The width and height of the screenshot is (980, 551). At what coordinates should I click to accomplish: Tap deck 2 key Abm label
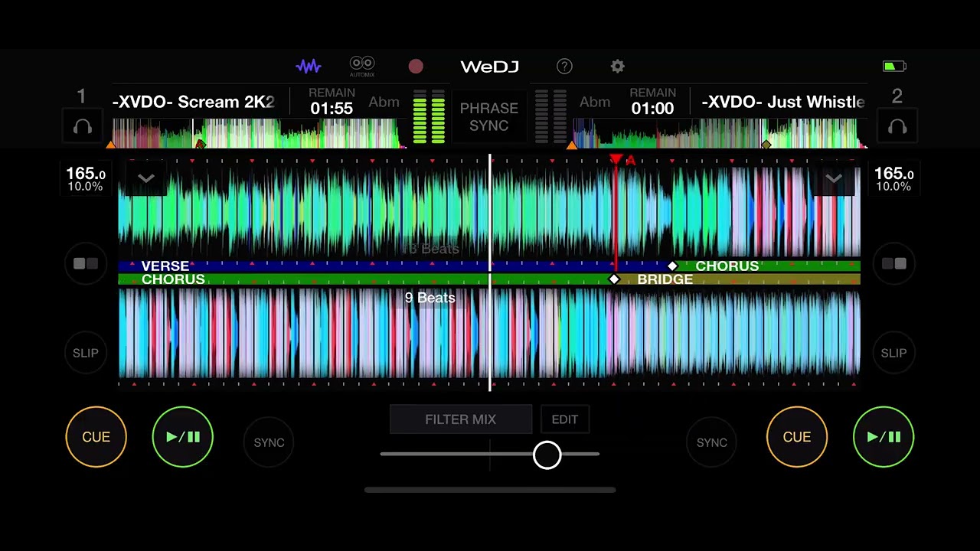tap(595, 102)
